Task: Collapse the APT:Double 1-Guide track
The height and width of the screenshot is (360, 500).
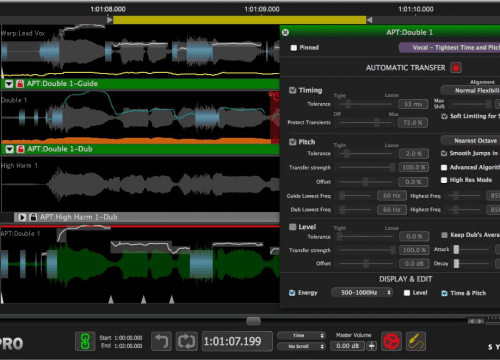Action: 9,84
